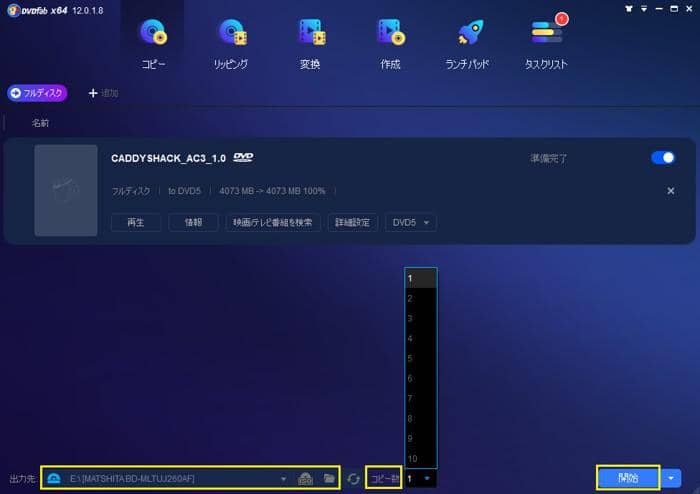Click the disc drive output icon
Image resolution: width=700 pixels, height=494 pixels.
pyautogui.click(x=54, y=478)
